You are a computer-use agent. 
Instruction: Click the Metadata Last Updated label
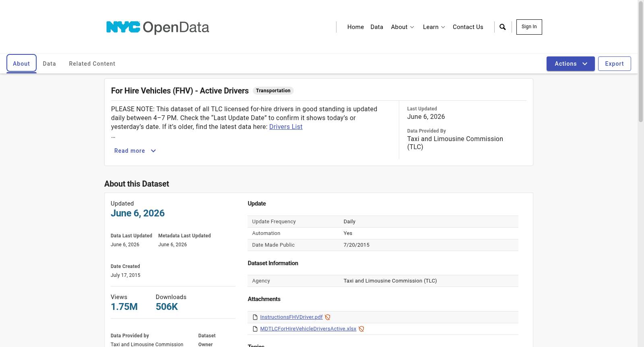(x=184, y=236)
